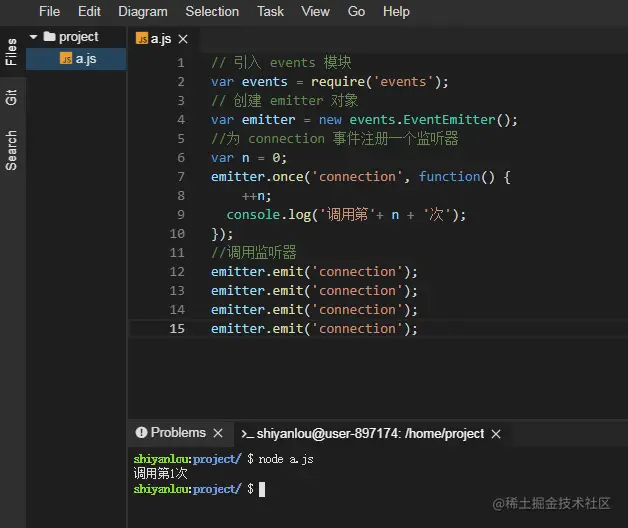Click the JS icon on the a.js tab
The image size is (628, 528).
142,38
